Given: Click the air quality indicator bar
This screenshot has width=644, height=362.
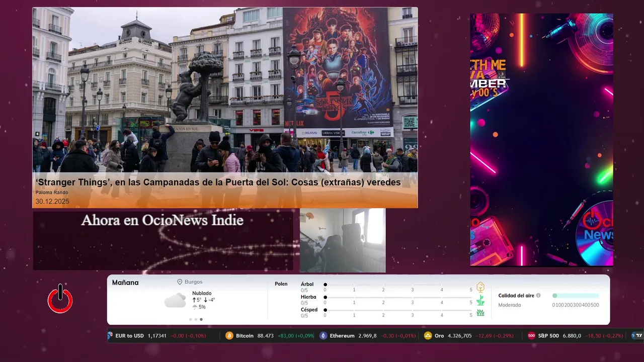Looking at the screenshot, I should point(576,296).
